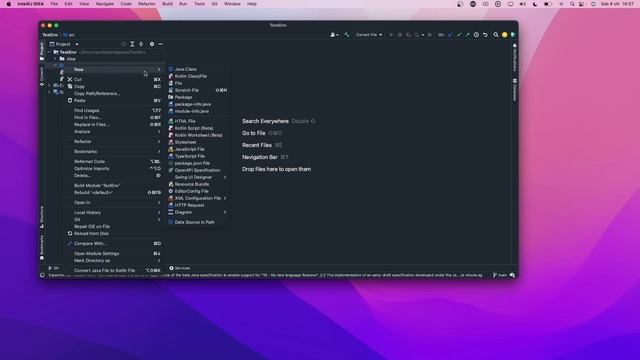Click the Build project hammer icon

(x=347, y=35)
